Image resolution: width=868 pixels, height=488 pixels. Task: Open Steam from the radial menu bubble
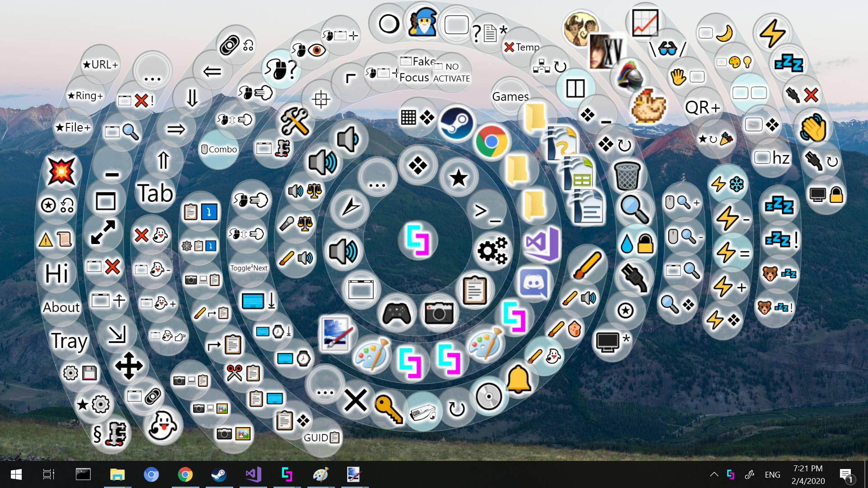coord(456,122)
